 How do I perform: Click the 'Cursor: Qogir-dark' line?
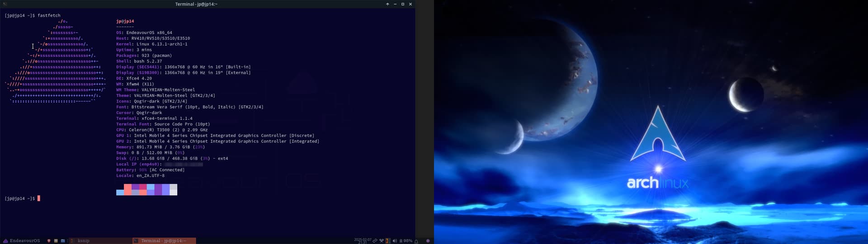click(x=139, y=113)
